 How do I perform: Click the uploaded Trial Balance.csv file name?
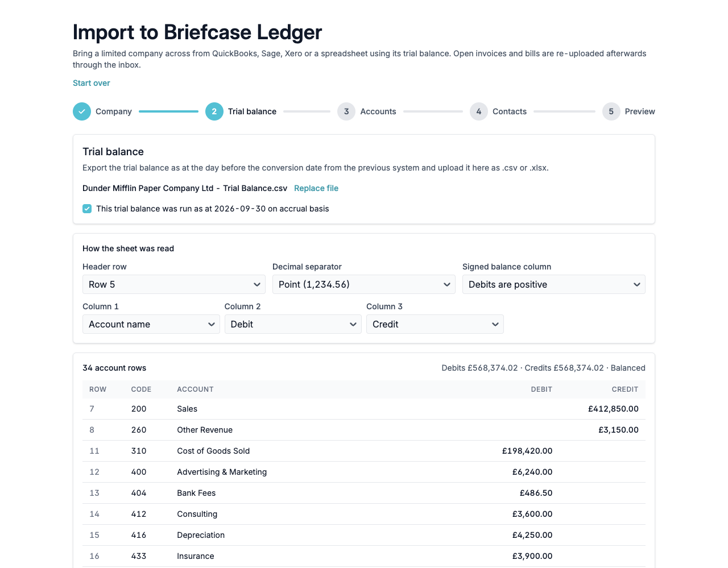pos(185,188)
